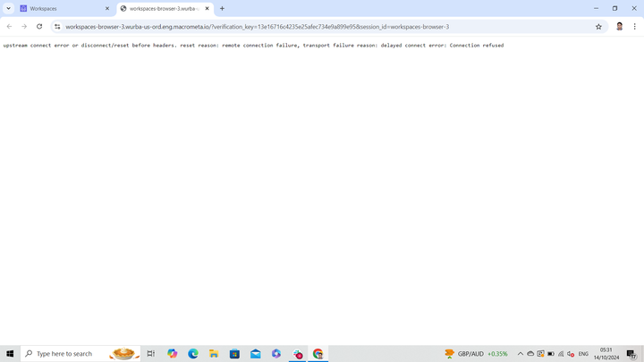644x362 pixels.
Task: Open clock showing 05:31
Action: point(606,353)
